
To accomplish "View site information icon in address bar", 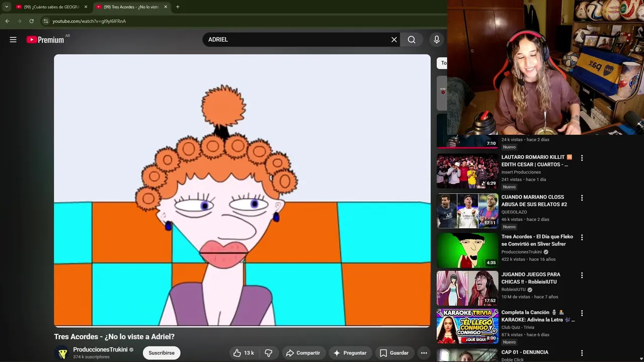I will coord(46,21).
